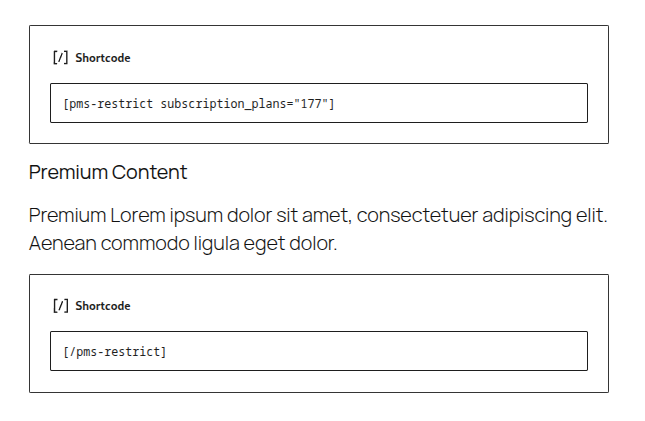Click the opening [pms-restrict tag text
This screenshot has width=645, height=421.
click(x=108, y=104)
